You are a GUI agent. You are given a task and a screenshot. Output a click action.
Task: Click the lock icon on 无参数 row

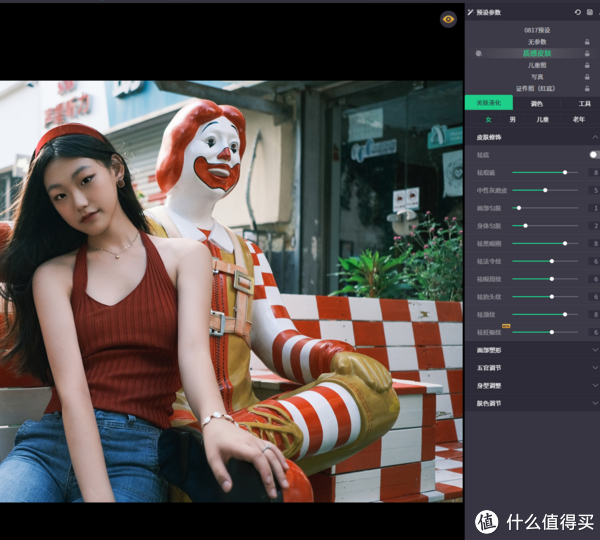[587, 42]
